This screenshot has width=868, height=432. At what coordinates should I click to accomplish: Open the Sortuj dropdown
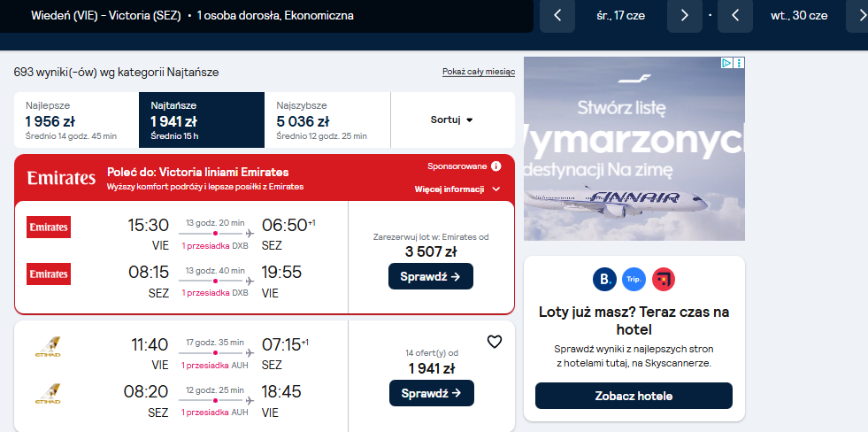click(x=452, y=120)
